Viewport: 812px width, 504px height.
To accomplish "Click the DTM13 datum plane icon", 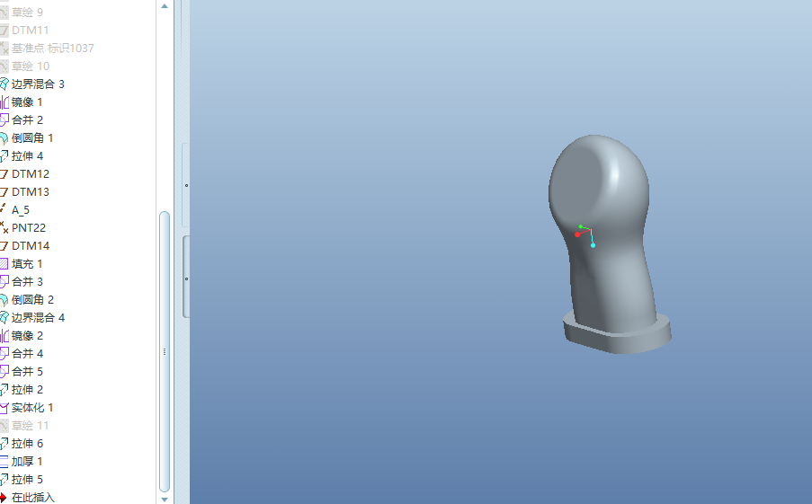I will (4, 192).
